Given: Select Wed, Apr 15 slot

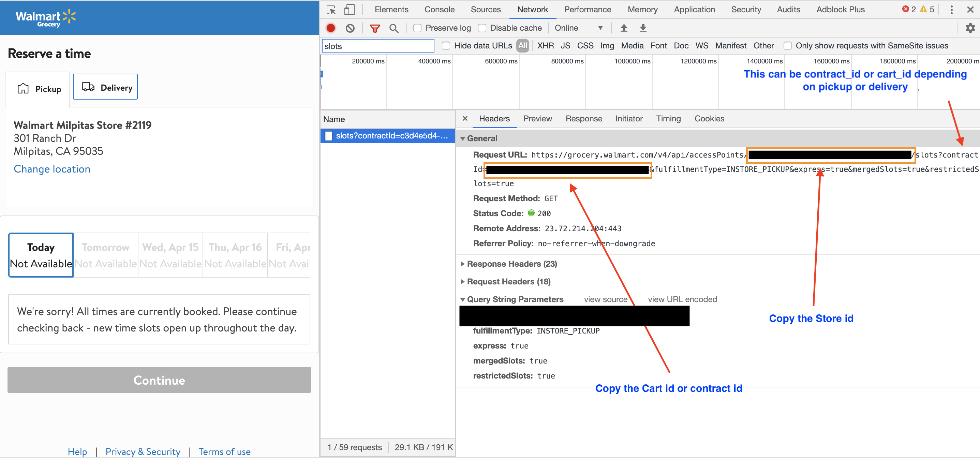Looking at the screenshot, I should click(170, 255).
